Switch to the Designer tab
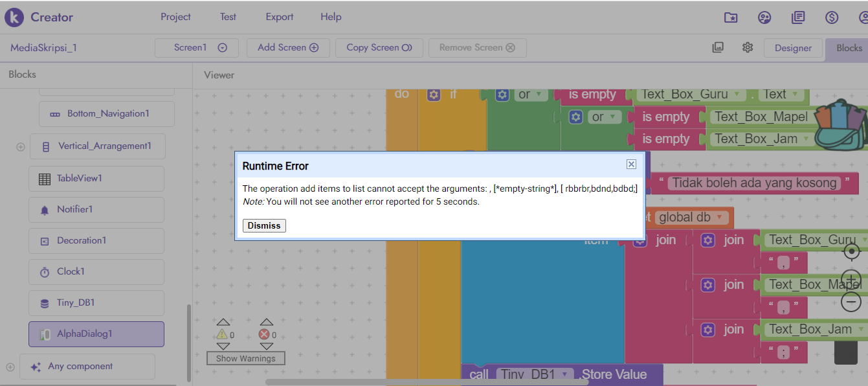 pyautogui.click(x=793, y=48)
